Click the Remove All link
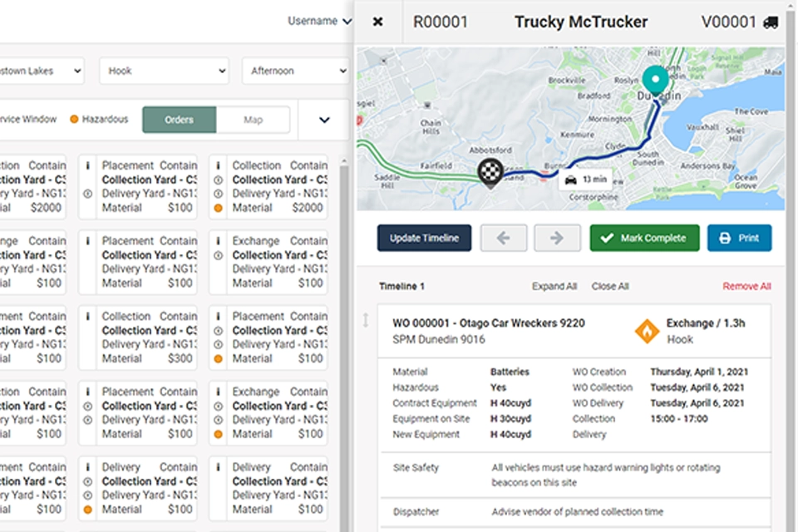This screenshot has width=798, height=532. 746,286
